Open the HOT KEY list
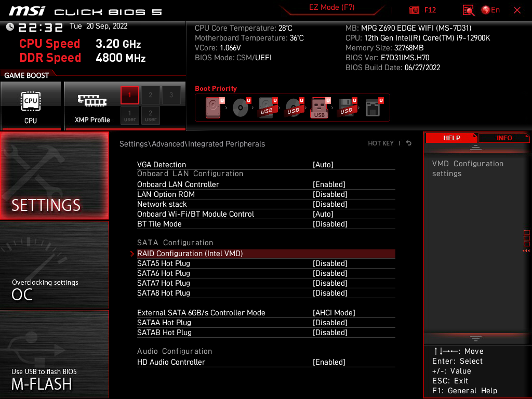532x399 pixels. click(x=381, y=143)
